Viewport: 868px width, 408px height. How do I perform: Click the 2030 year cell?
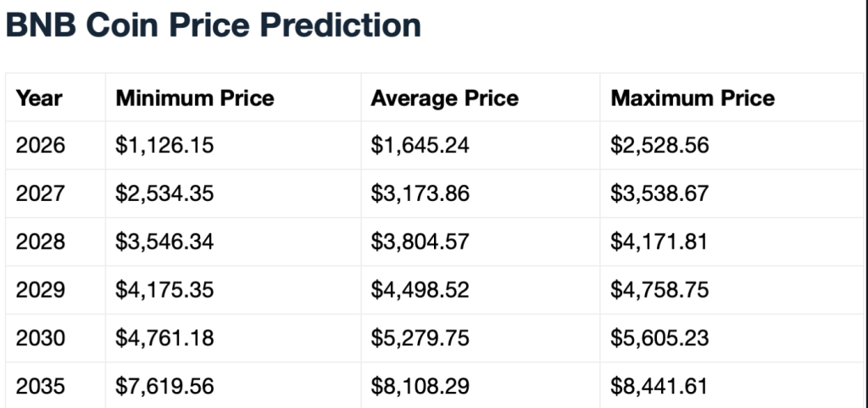tap(41, 339)
